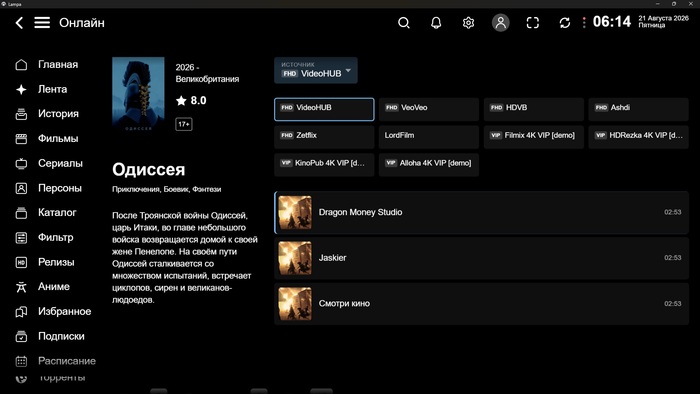Play the Jaskier voiceover row
700x394 pixels.
[x=481, y=258]
